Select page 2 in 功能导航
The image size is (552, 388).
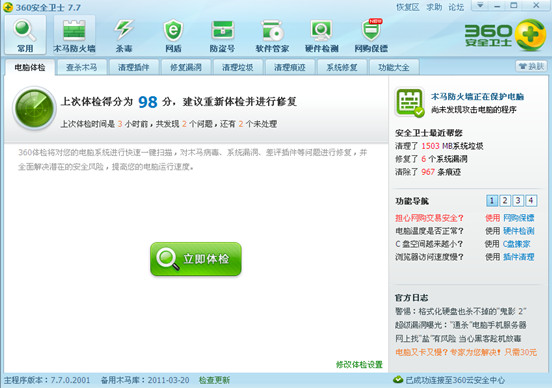[505, 201]
